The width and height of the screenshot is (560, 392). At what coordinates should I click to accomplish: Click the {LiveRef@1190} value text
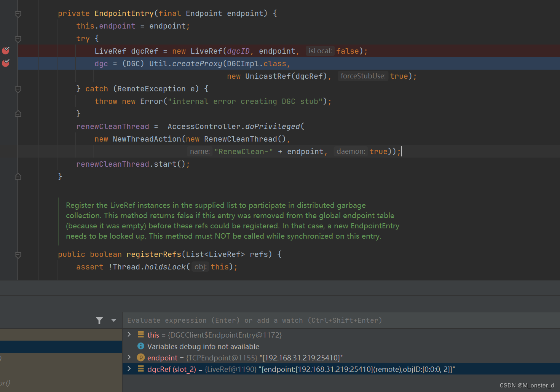pyautogui.click(x=231, y=369)
